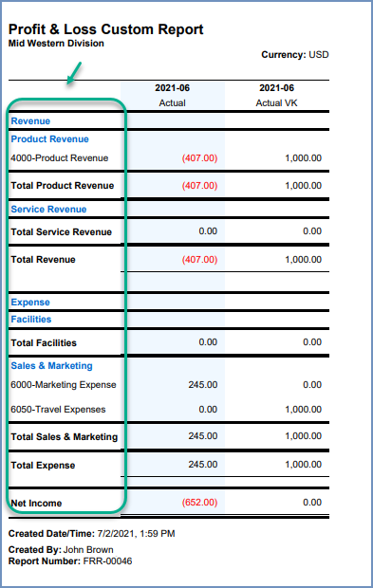373x588 pixels.
Task: Click the 2021-06 Actual column header
Action: click(172, 95)
